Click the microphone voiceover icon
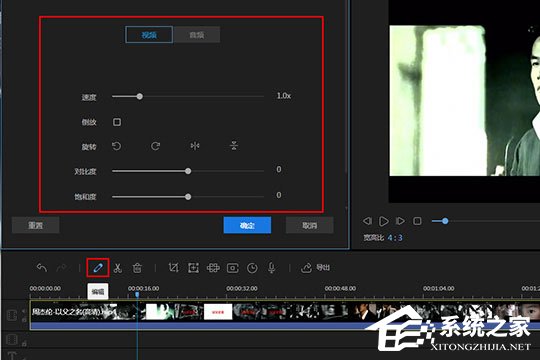The image size is (540, 360). [x=271, y=268]
